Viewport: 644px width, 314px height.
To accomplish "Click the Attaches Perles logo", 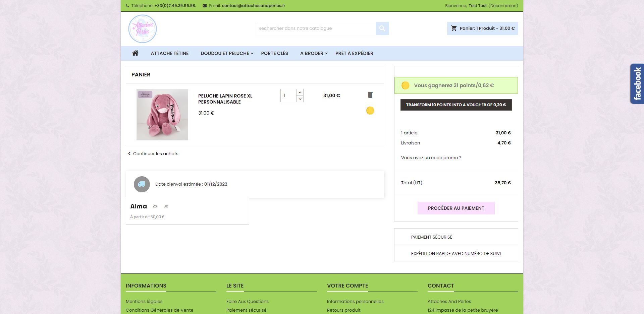I will point(143,29).
